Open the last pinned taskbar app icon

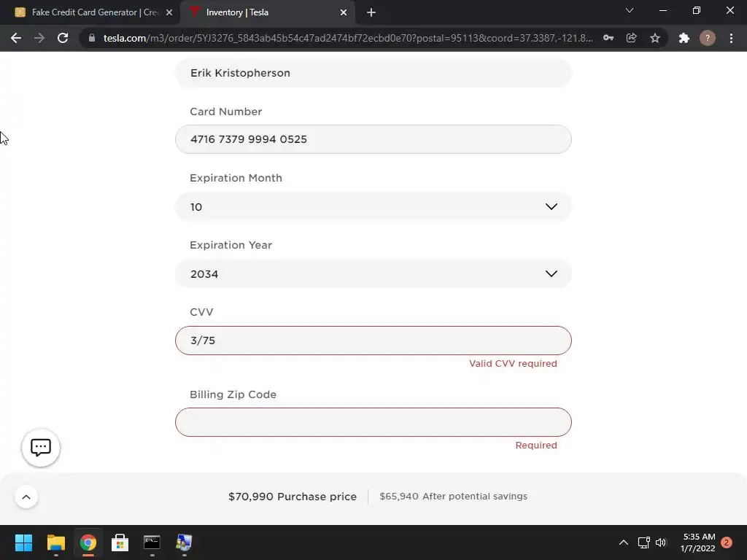[x=184, y=542]
